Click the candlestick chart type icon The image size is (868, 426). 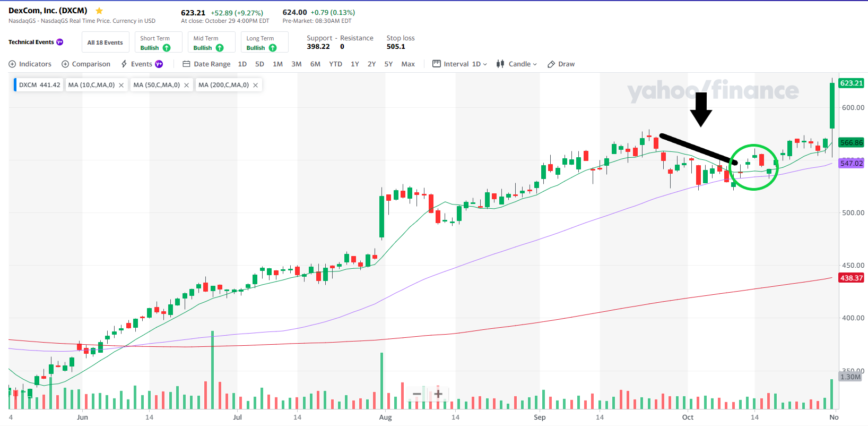[x=500, y=64]
